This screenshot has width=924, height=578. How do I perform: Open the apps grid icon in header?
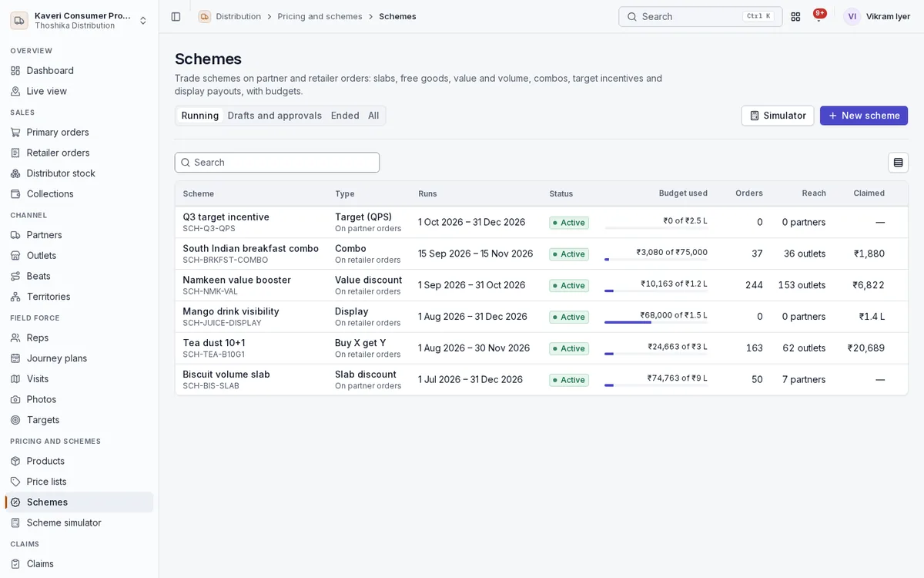pos(795,16)
